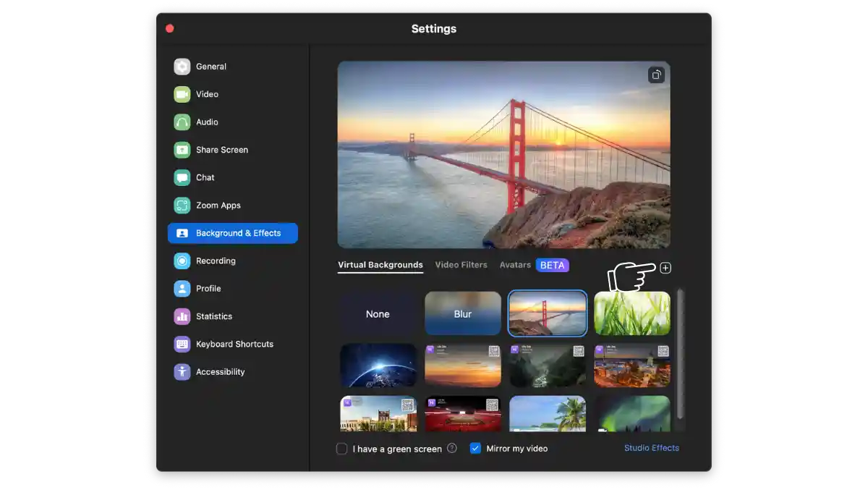Open the General settings icon
This screenshot has width=868, height=490.
[182, 66]
